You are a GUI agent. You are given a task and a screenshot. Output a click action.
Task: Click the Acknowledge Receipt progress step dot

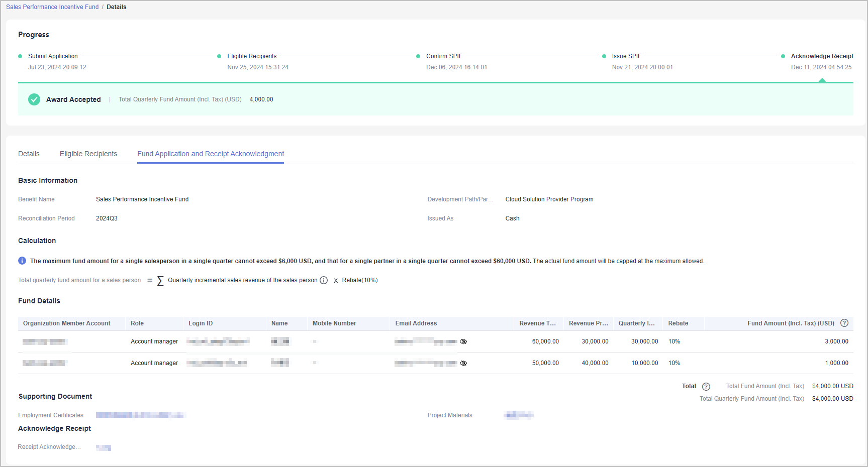[x=783, y=56]
